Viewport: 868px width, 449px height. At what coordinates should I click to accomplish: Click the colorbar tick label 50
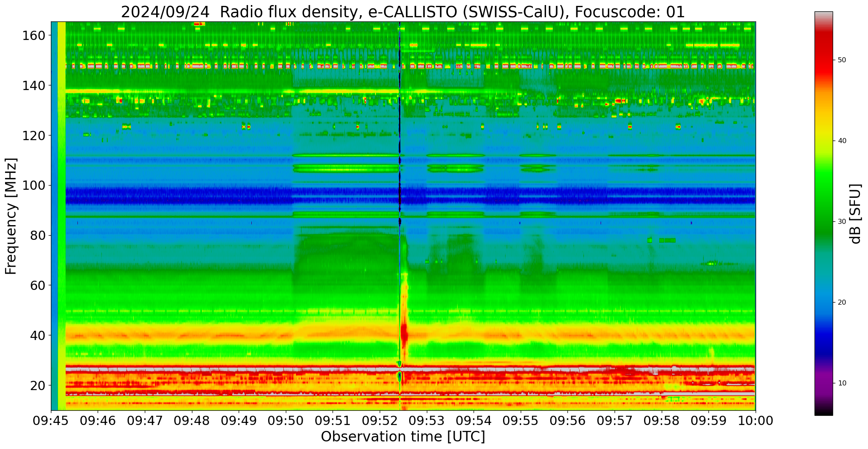[x=842, y=60]
